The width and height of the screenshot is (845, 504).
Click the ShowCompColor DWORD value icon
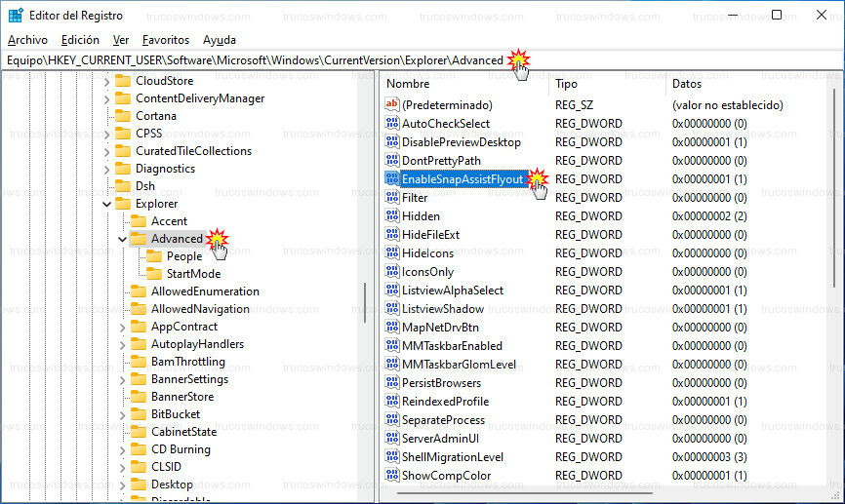tap(392, 476)
